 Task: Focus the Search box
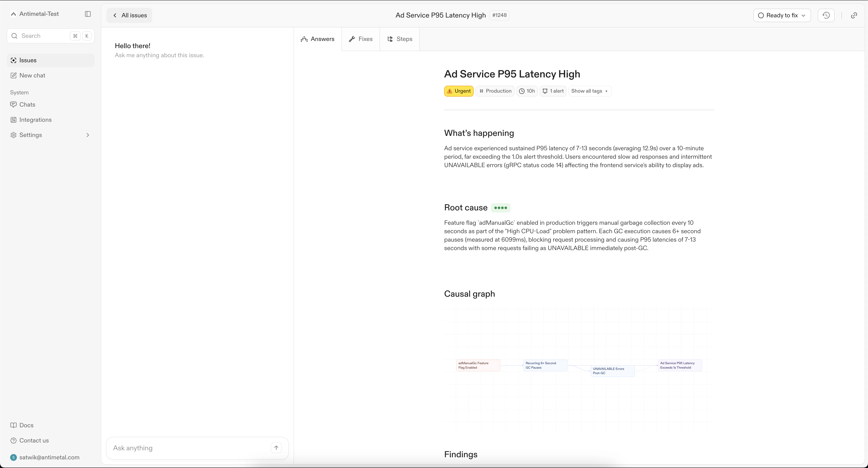(x=44, y=36)
